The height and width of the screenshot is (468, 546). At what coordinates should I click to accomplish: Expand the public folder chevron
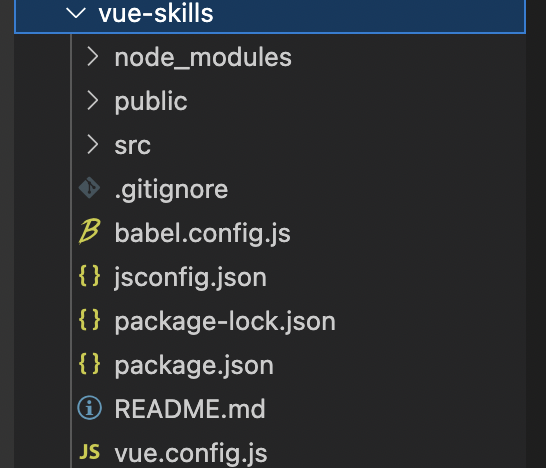tap(93, 100)
